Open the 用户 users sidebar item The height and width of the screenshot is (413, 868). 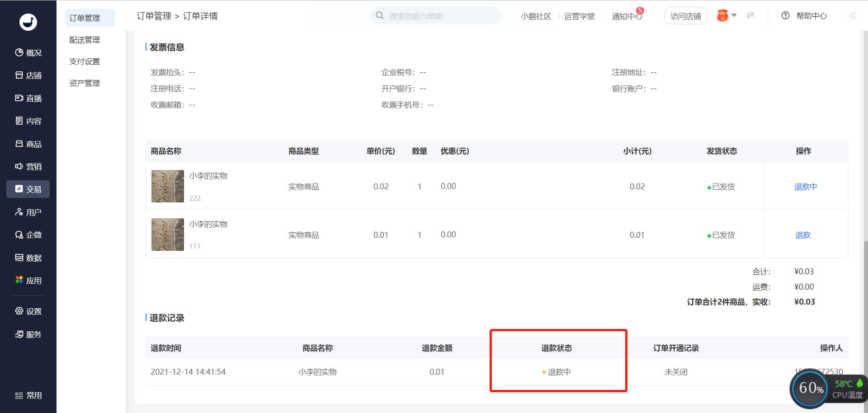tap(28, 212)
